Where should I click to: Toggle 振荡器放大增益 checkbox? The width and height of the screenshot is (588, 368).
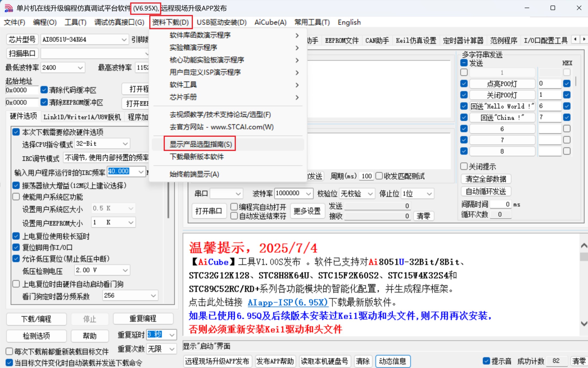(16, 185)
